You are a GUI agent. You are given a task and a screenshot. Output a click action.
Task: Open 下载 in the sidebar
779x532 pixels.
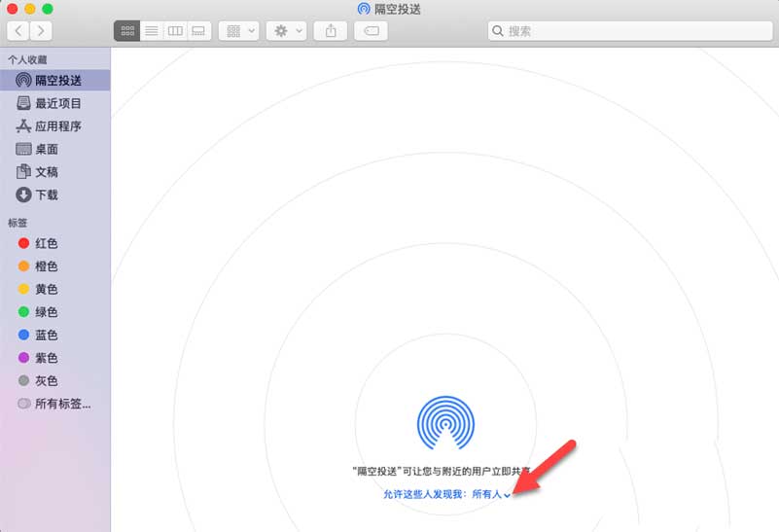[x=55, y=195]
